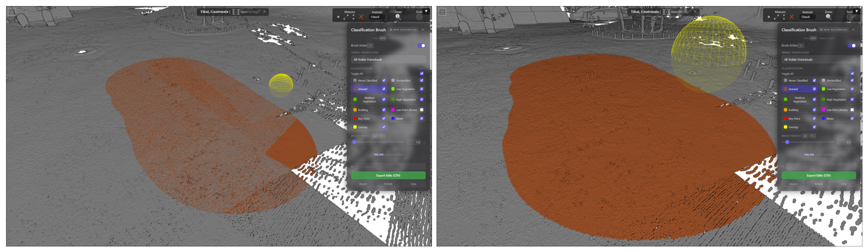Click external link arrow beside Tikal title, right view
The width and height of the screenshot is (868, 252).
[695, 12]
